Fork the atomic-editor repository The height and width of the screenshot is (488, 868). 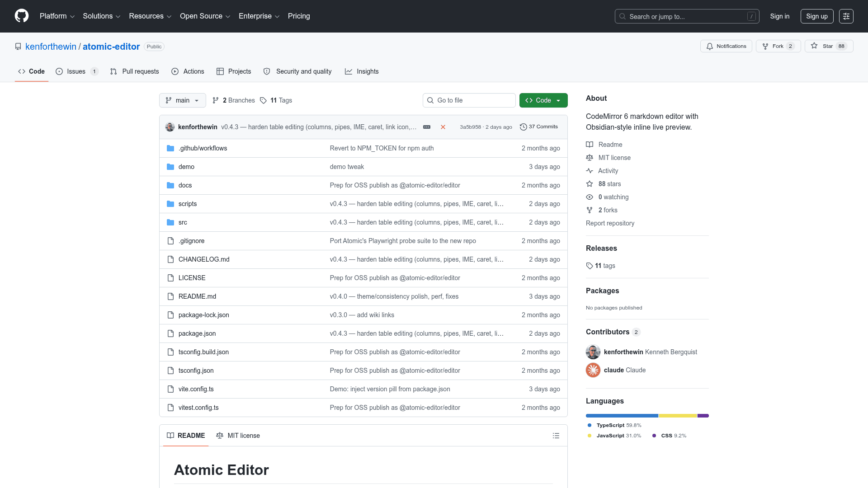778,46
